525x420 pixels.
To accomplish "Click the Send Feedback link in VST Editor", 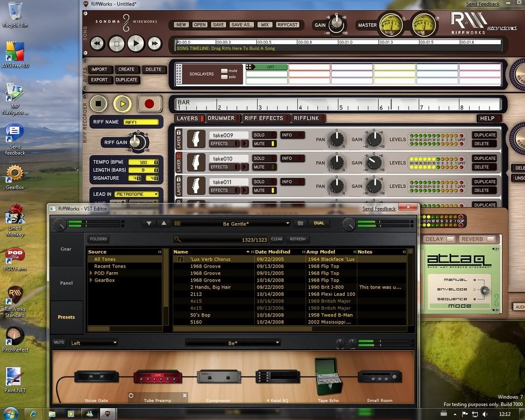I will tap(379, 209).
